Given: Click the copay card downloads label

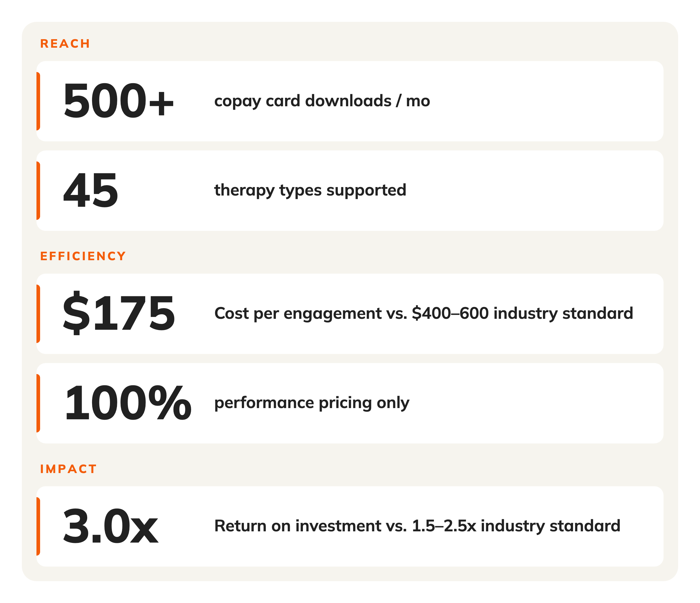Looking at the screenshot, I should coord(322,101).
